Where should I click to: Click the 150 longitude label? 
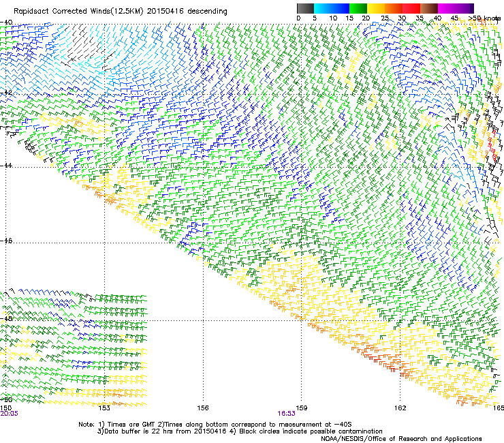pos(6,408)
